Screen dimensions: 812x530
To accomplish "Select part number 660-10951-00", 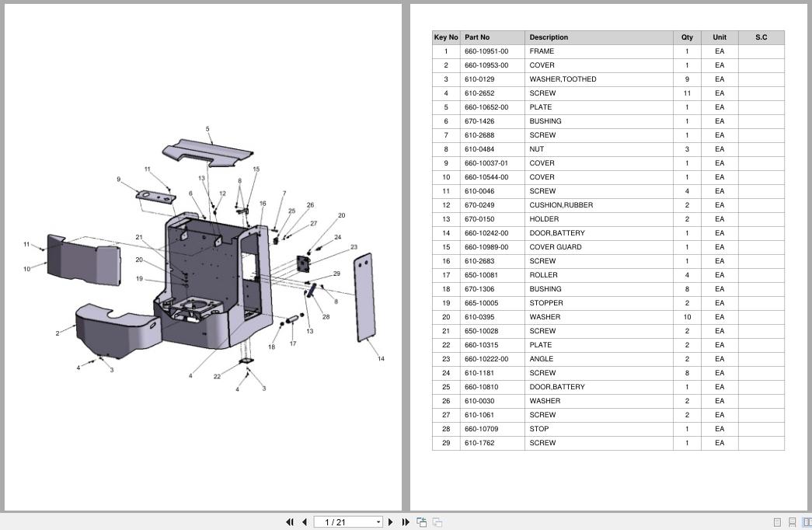I will coord(486,51).
